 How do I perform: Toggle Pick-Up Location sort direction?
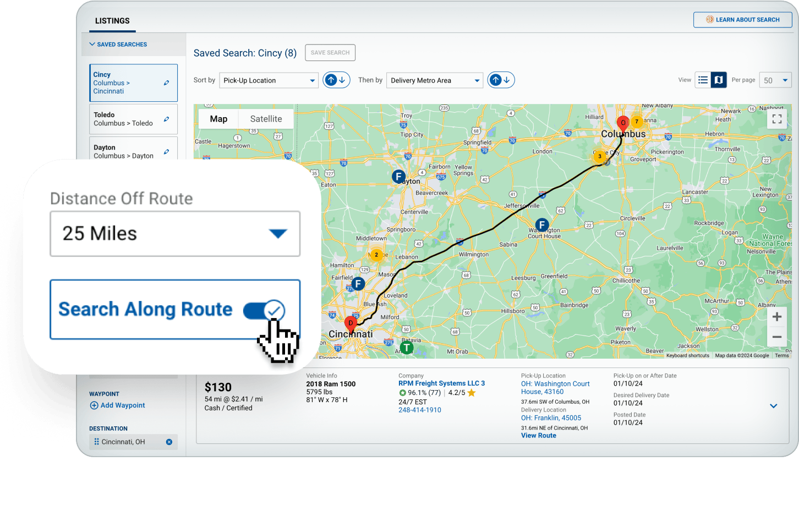click(336, 80)
